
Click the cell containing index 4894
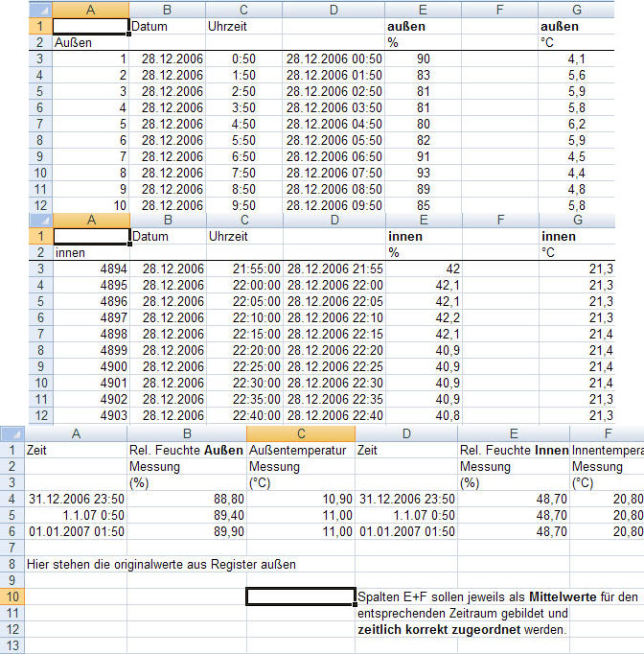[x=90, y=269]
